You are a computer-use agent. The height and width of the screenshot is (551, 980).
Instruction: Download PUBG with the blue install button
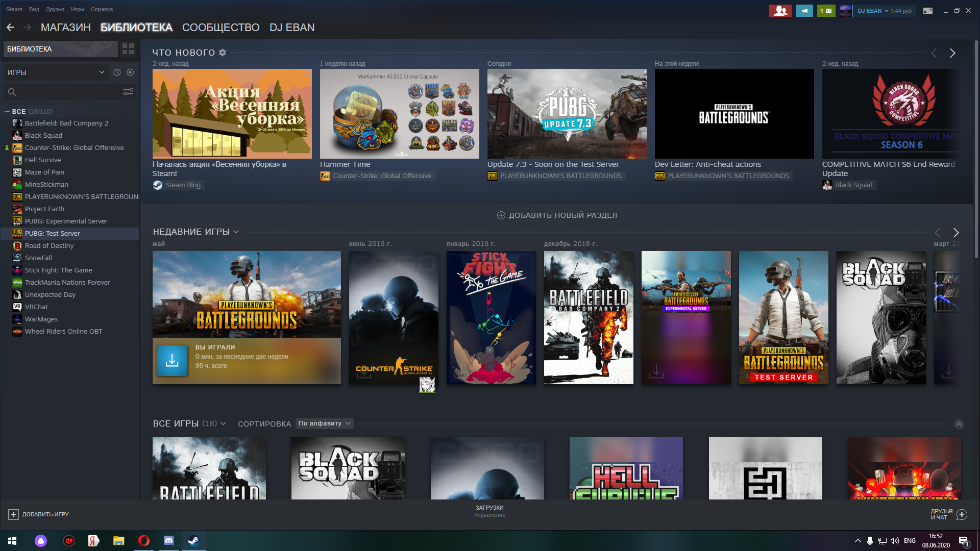(x=172, y=361)
